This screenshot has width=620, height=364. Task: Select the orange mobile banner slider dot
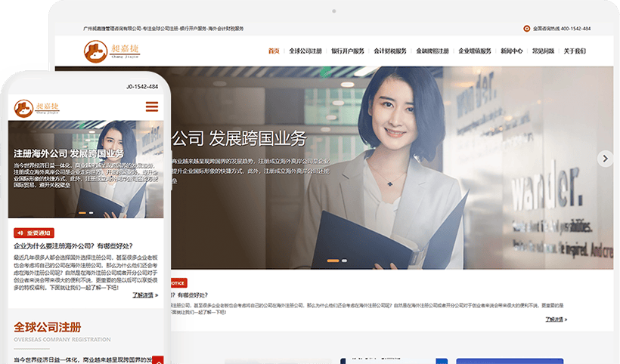[82, 213]
